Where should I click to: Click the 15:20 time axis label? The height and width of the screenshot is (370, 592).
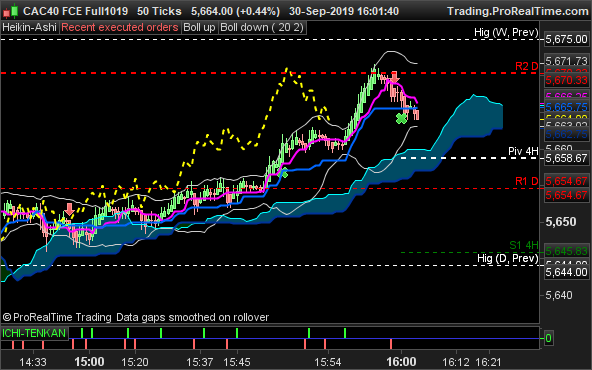pos(135,362)
